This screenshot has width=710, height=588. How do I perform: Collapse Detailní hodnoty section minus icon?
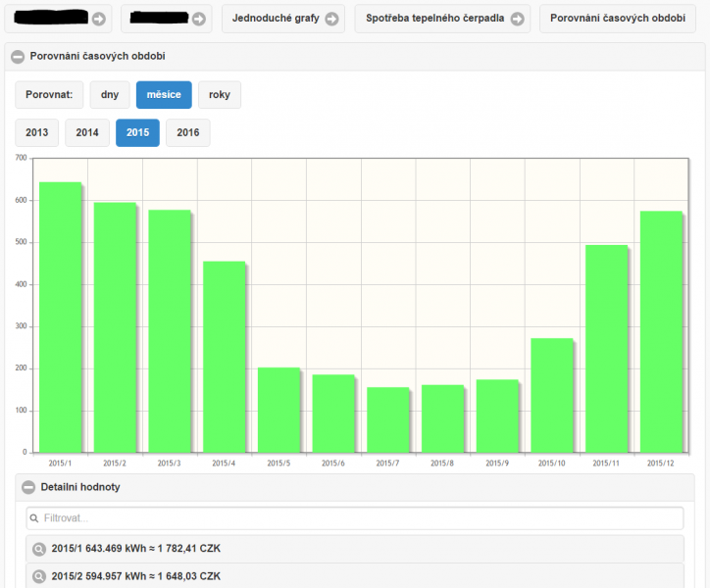pyautogui.click(x=28, y=487)
